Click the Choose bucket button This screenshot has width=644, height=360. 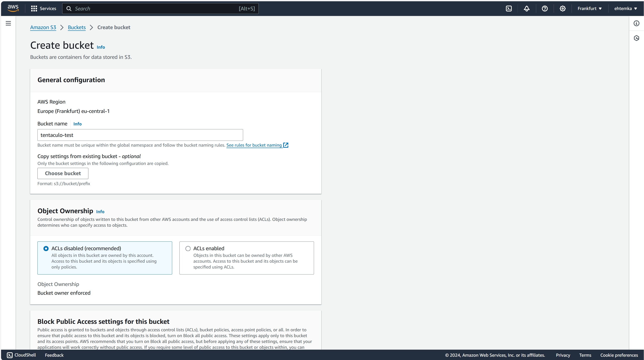pyautogui.click(x=63, y=173)
